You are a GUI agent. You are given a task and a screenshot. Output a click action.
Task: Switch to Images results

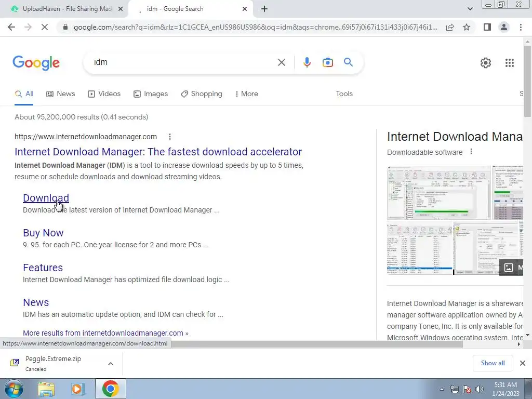[151, 94]
